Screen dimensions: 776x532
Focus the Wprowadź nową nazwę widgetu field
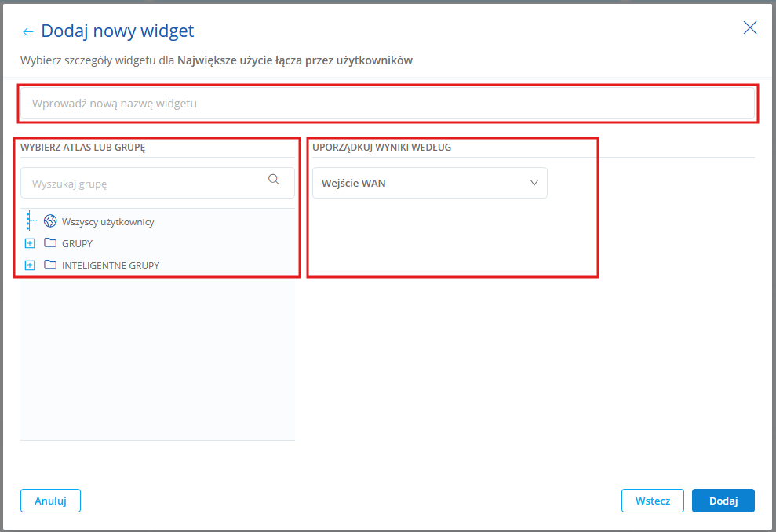tap(388, 104)
